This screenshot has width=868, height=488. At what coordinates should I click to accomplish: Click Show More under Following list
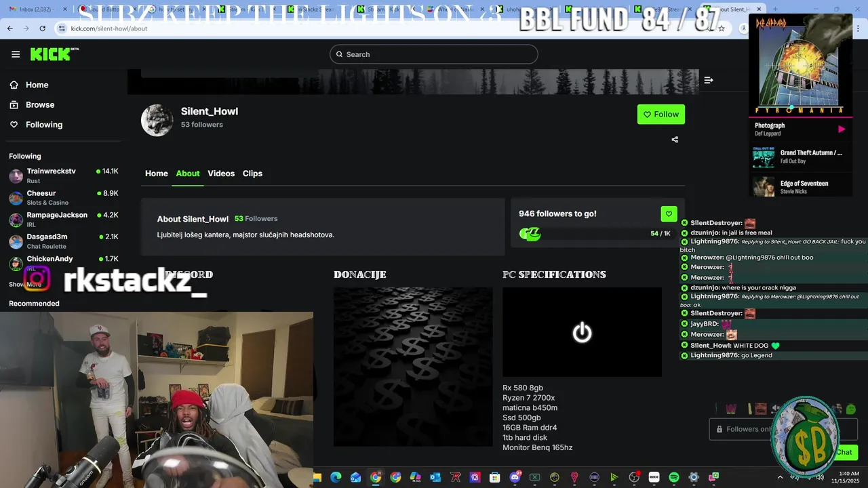(x=25, y=285)
